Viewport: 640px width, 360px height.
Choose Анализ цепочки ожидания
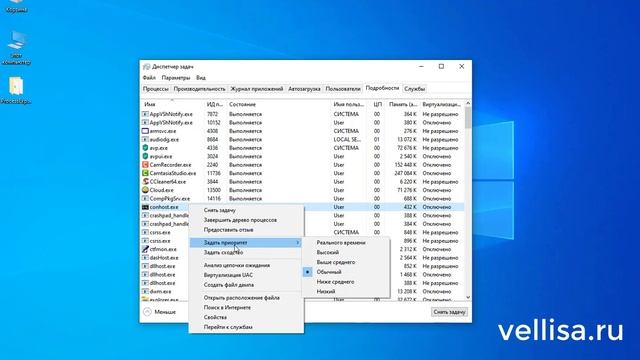coord(237,265)
